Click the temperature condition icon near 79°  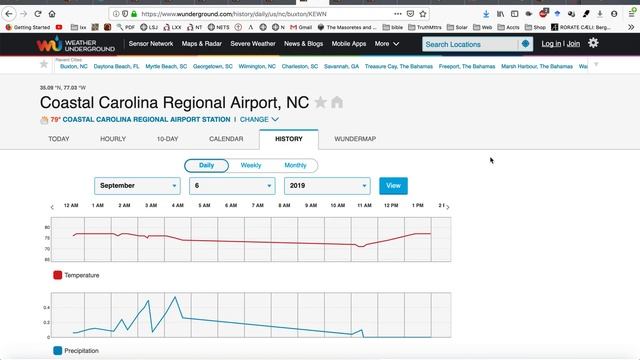pos(44,120)
